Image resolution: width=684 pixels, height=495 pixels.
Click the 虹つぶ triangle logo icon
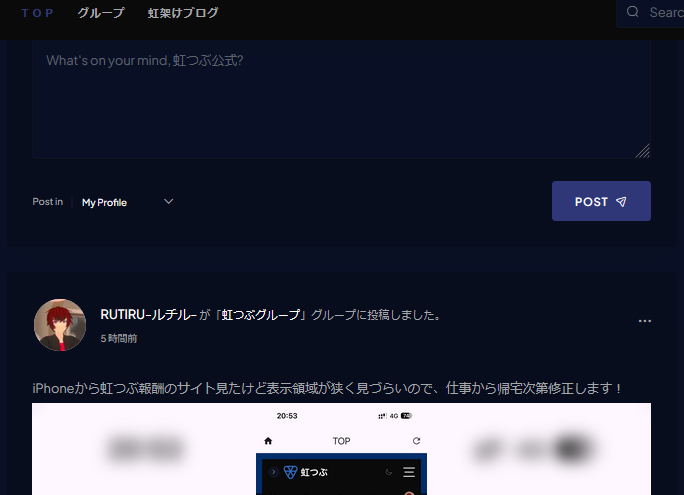click(x=291, y=472)
